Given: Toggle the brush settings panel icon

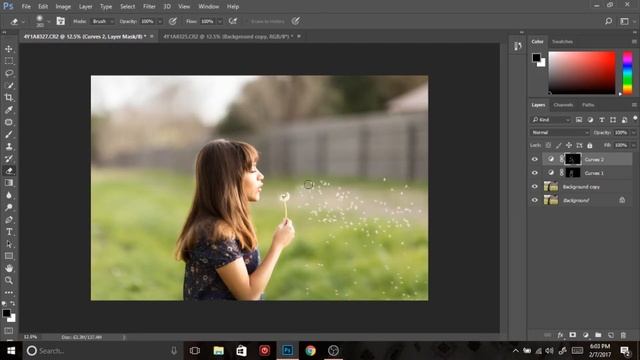Looking at the screenshot, I should point(60,21).
